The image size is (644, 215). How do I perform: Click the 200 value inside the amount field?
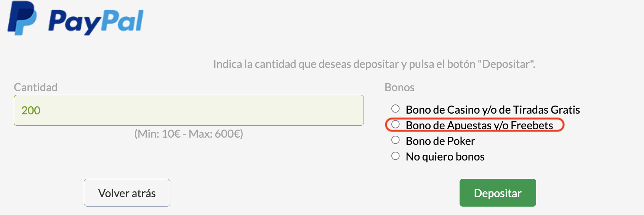(x=31, y=111)
